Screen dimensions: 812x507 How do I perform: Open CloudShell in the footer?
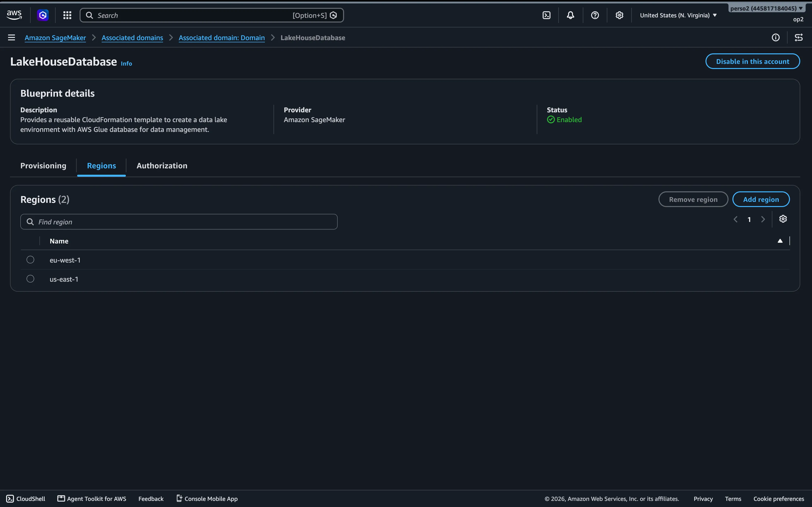click(x=26, y=499)
